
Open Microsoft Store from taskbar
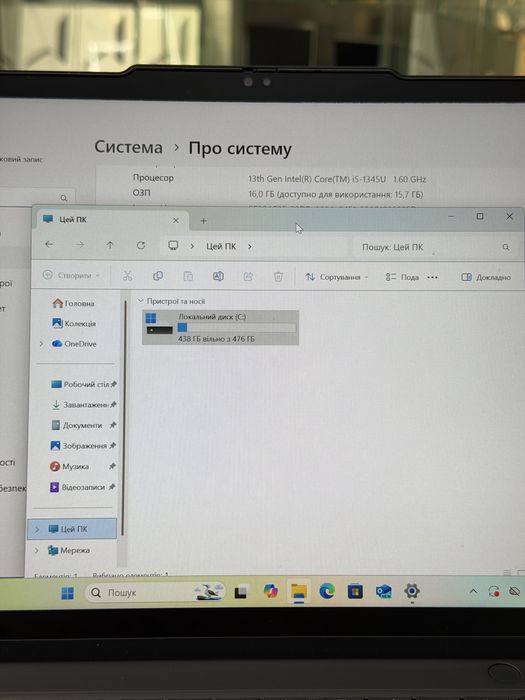click(355, 592)
